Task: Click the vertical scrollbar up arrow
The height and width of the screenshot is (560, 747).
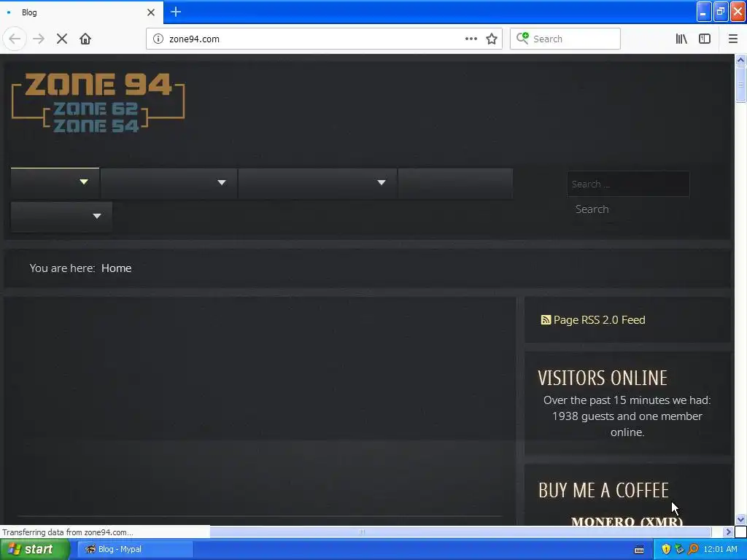Action: point(740,60)
